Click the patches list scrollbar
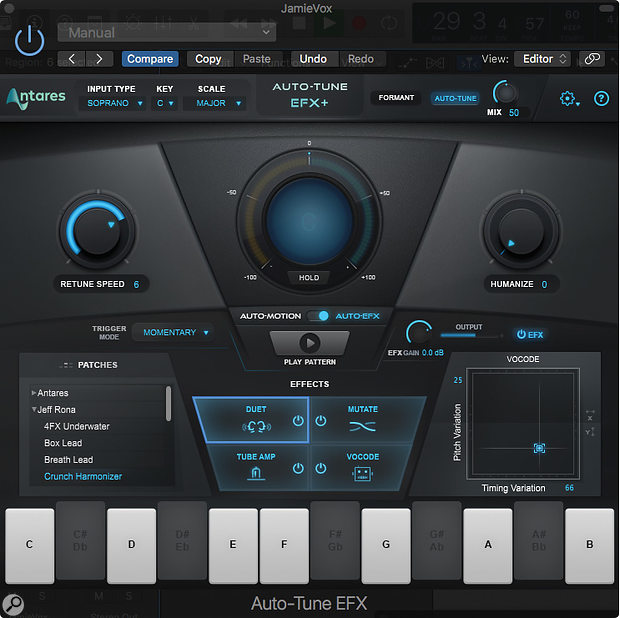The image size is (620, 618). [x=168, y=404]
